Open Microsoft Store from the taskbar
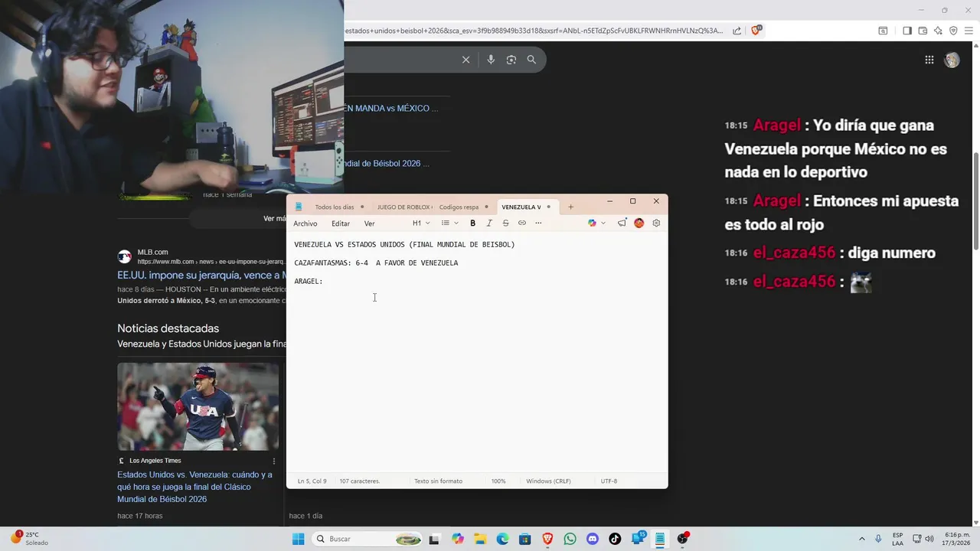Image resolution: width=980 pixels, height=551 pixels. (524, 539)
